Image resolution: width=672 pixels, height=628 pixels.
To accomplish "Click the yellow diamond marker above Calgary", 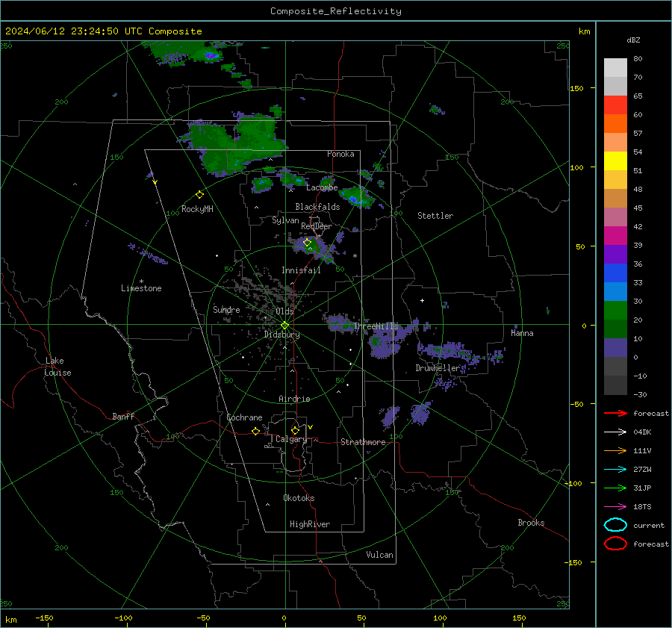I will [x=295, y=430].
